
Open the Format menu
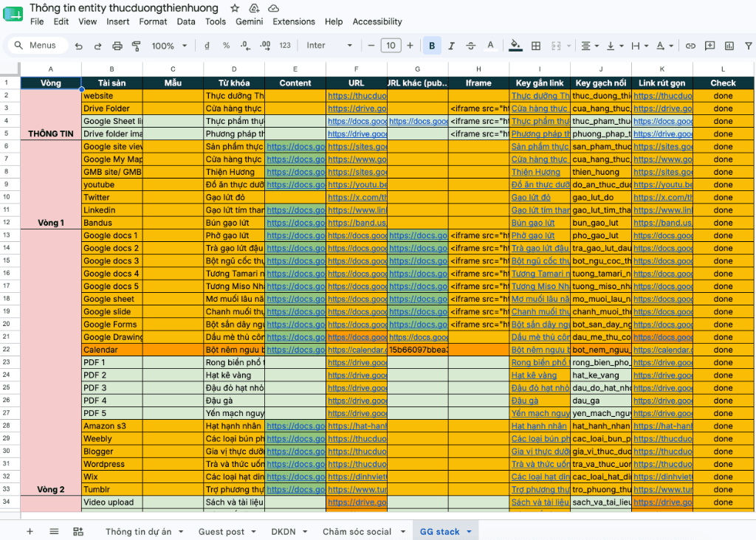pos(153,21)
